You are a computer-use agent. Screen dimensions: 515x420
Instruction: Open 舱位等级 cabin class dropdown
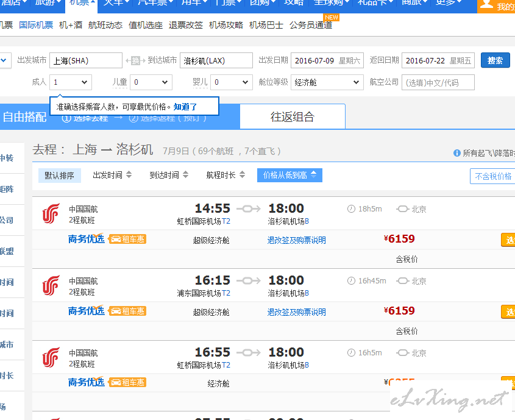[327, 82]
